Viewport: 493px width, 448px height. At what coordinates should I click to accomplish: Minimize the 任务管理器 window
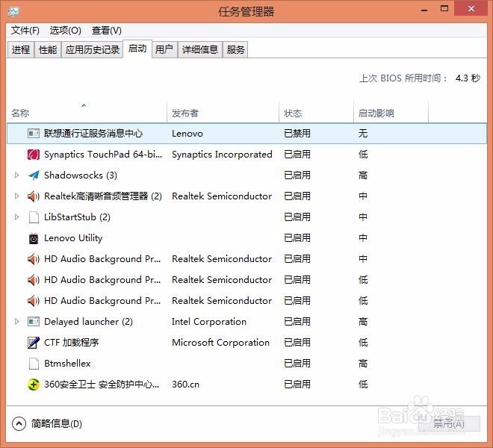pos(424,10)
